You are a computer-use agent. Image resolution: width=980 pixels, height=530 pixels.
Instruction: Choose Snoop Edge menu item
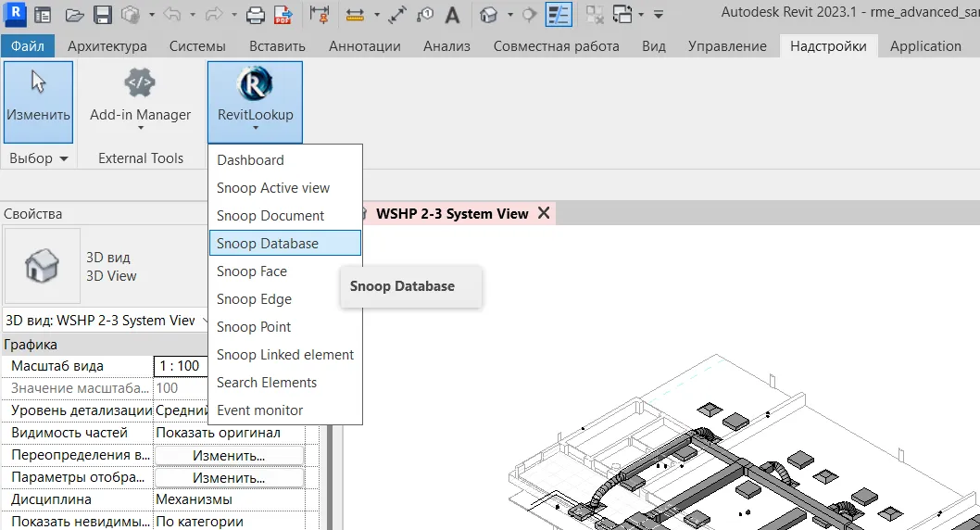point(285,299)
